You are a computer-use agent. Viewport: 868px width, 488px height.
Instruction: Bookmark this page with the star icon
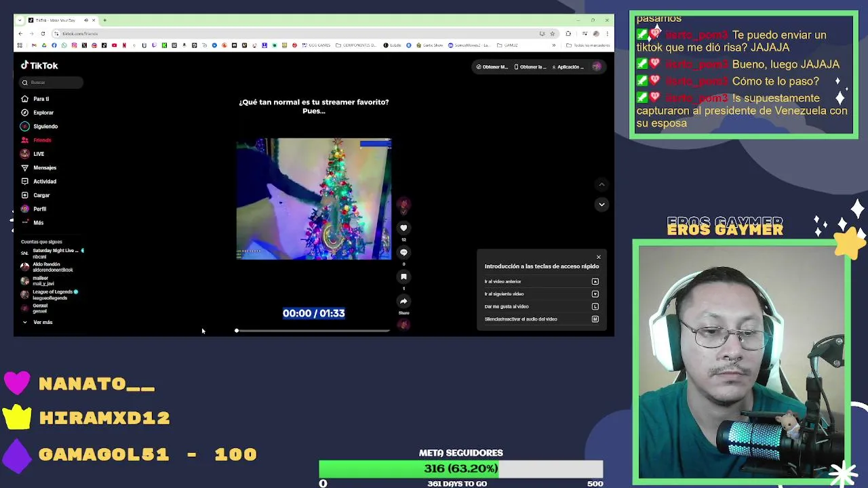553,34
